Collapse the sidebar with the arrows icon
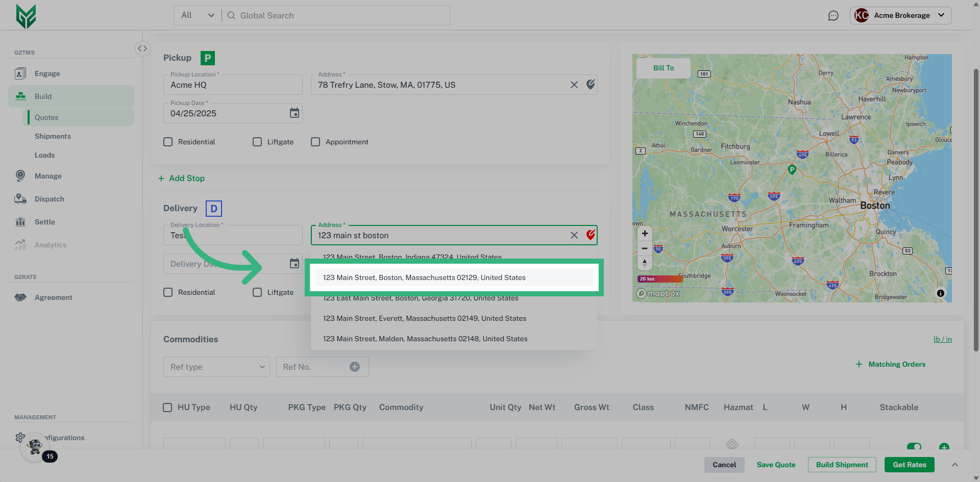The height and width of the screenshot is (482, 980). pyautogui.click(x=142, y=48)
